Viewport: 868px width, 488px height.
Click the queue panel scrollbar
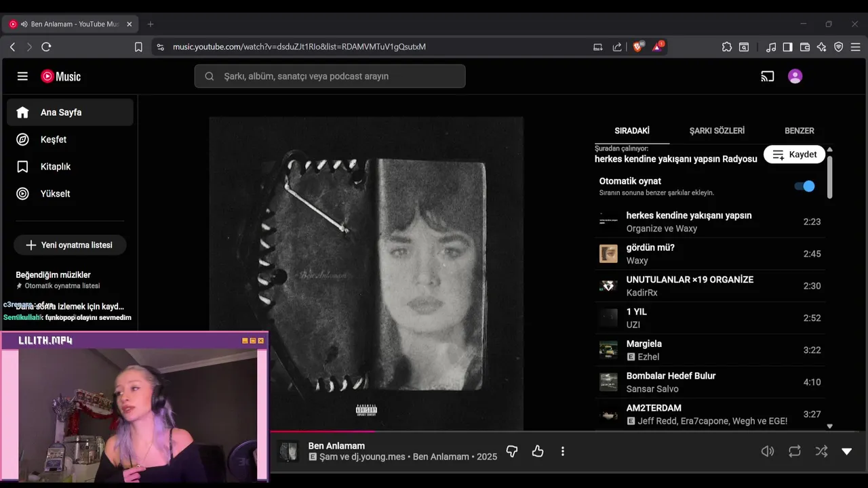pyautogui.click(x=829, y=176)
